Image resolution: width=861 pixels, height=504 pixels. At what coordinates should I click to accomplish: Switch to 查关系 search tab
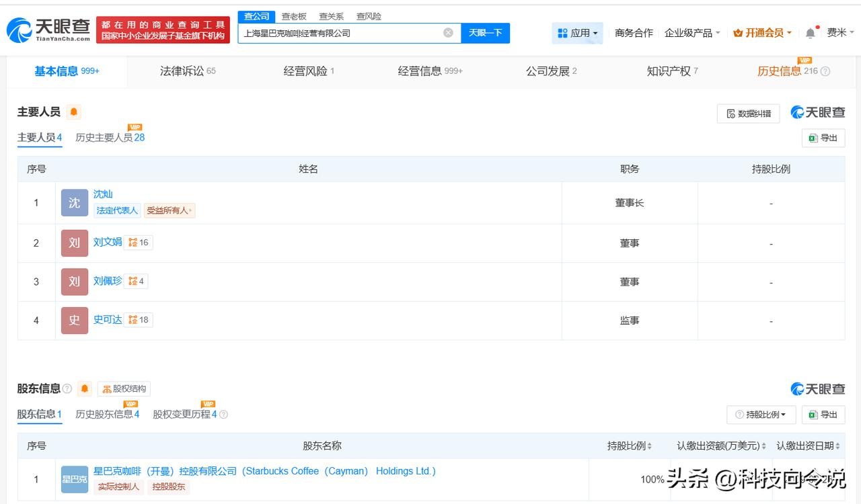pyautogui.click(x=331, y=16)
